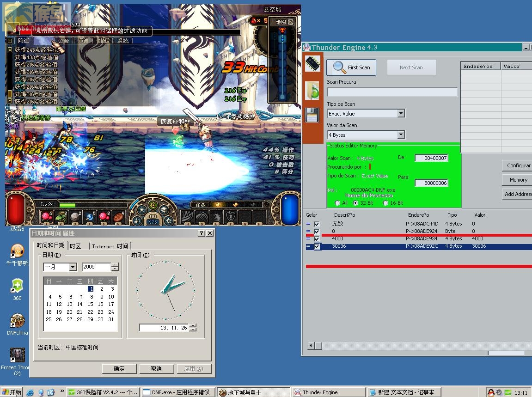This screenshot has height=397, width=532.
Task: Click the floppy disk save icon in Thunder Engine
Action: (312, 115)
